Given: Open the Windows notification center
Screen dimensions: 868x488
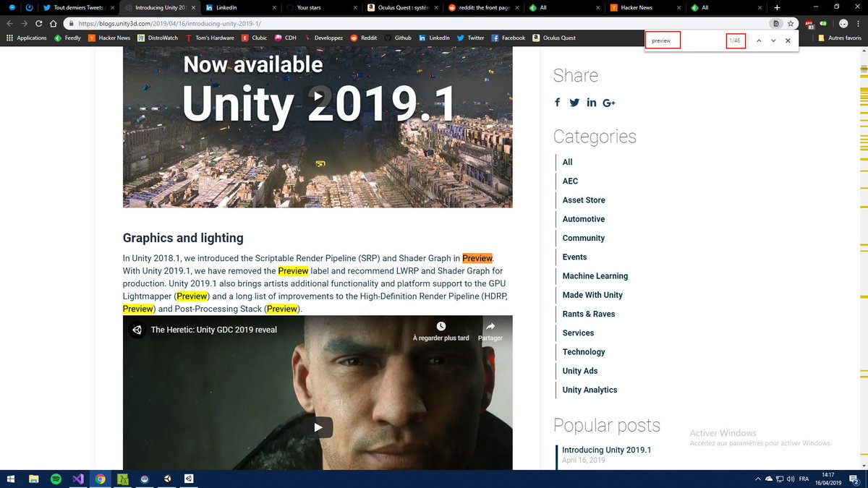Looking at the screenshot, I should pos(855,479).
